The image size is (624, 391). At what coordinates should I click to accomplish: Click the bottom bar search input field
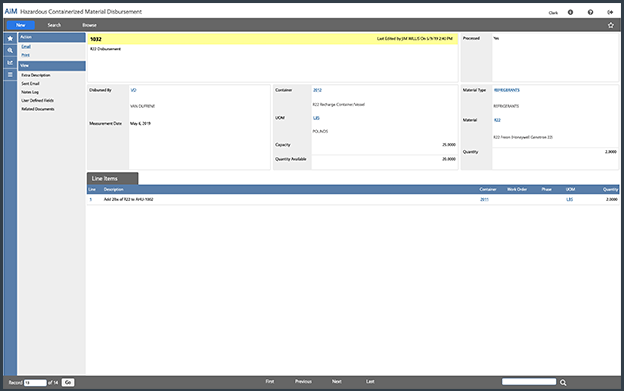(x=529, y=382)
